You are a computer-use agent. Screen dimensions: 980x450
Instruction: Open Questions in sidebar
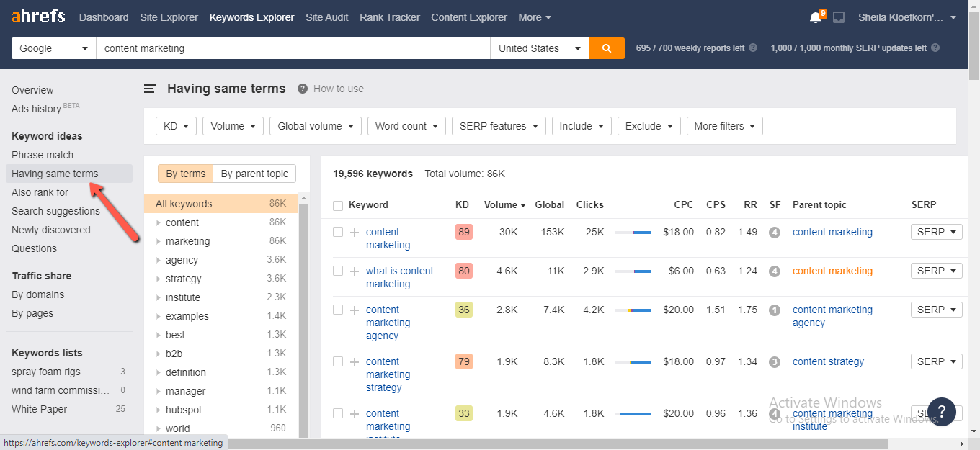tap(34, 248)
